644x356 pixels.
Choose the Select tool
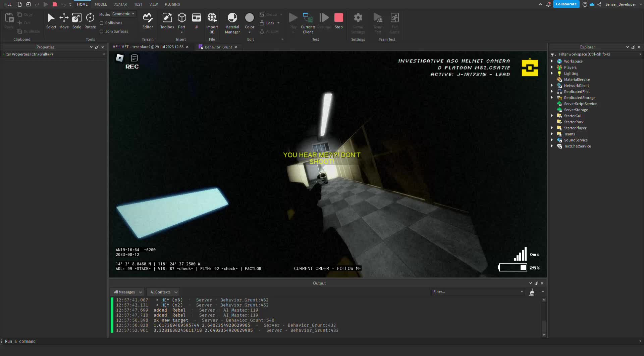(51, 21)
